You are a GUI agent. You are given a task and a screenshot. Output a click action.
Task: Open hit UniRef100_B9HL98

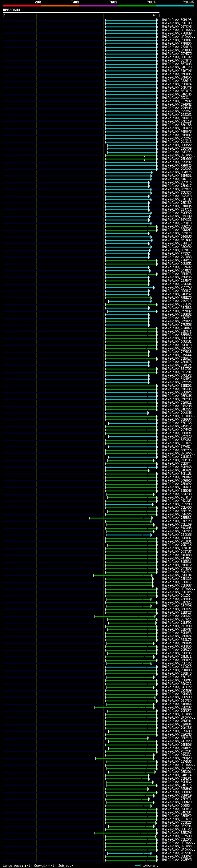pyautogui.click(x=177, y=20)
